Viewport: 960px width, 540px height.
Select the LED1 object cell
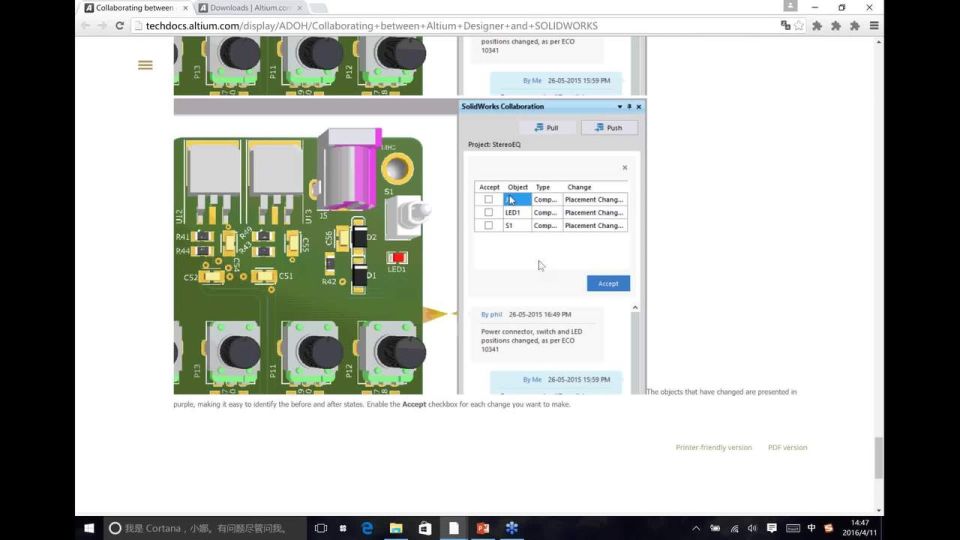[x=517, y=212]
